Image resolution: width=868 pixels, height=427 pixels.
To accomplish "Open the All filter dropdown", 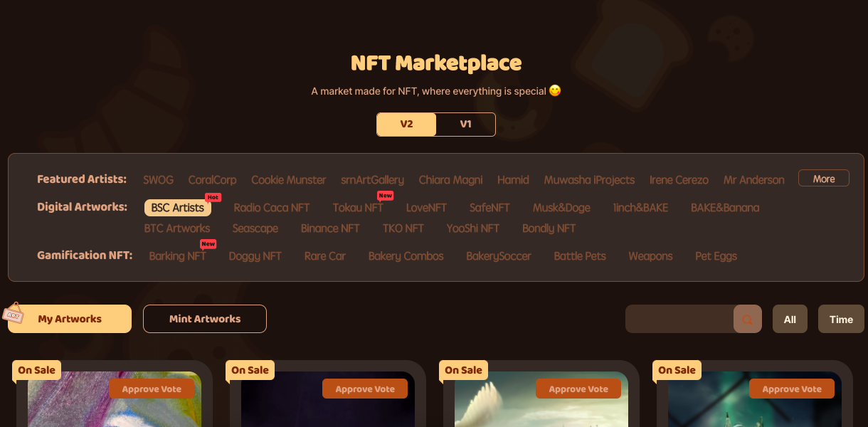I will pos(790,319).
